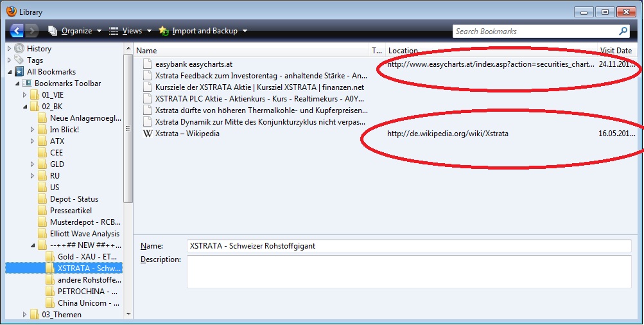This screenshot has height=325, width=644.
Task: Expand the ATX folder
Action: pyautogui.click(x=33, y=141)
